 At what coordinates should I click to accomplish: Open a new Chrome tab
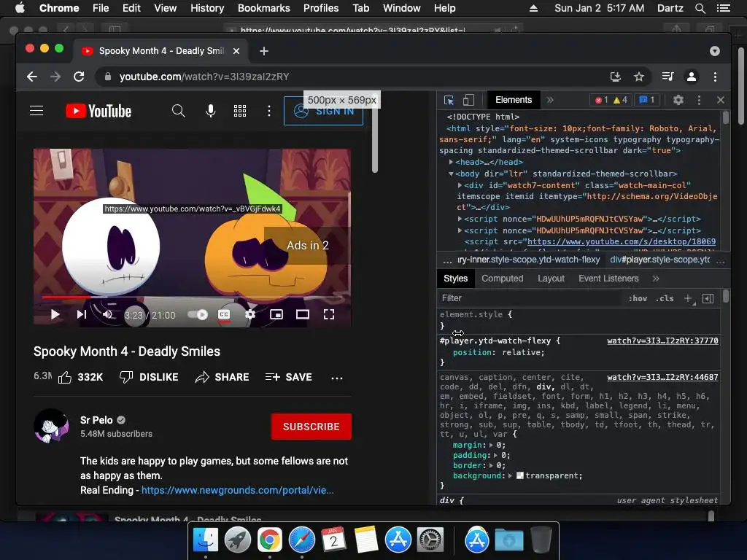click(264, 51)
